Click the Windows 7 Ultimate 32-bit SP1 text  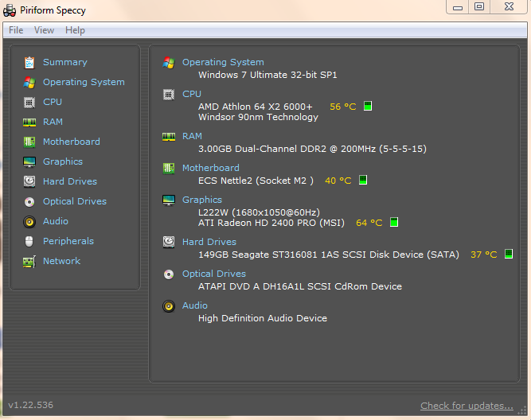coord(267,75)
